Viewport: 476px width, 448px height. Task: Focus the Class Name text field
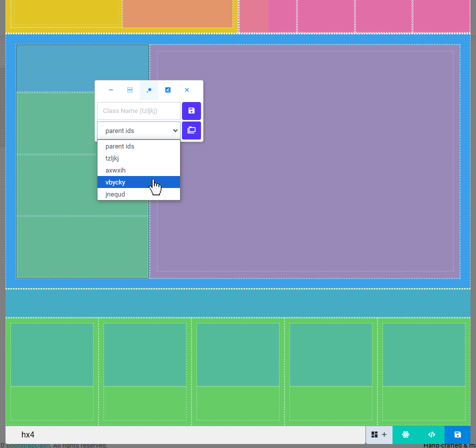click(138, 111)
